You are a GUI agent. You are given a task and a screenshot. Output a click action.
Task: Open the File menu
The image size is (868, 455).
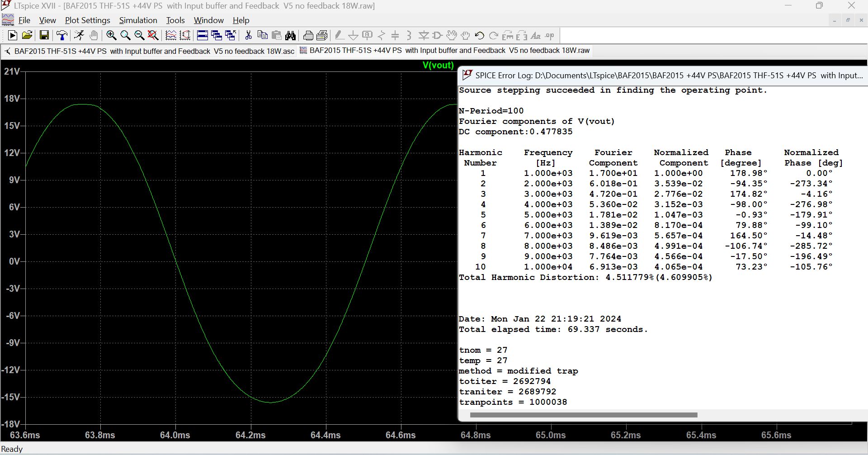click(24, 20)
